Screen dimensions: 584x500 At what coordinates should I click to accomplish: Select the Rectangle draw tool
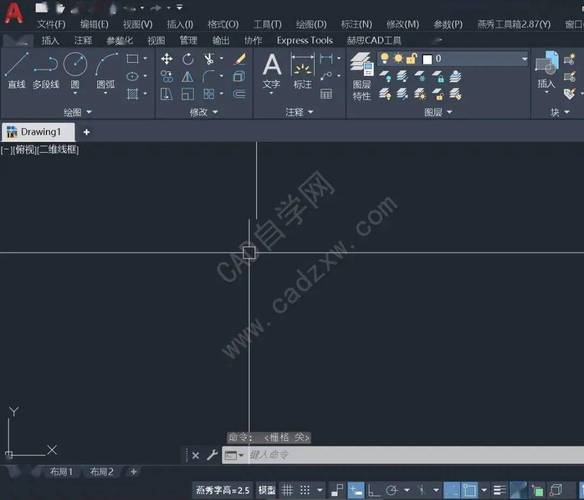pyautogui.click(x=133, y=58)
